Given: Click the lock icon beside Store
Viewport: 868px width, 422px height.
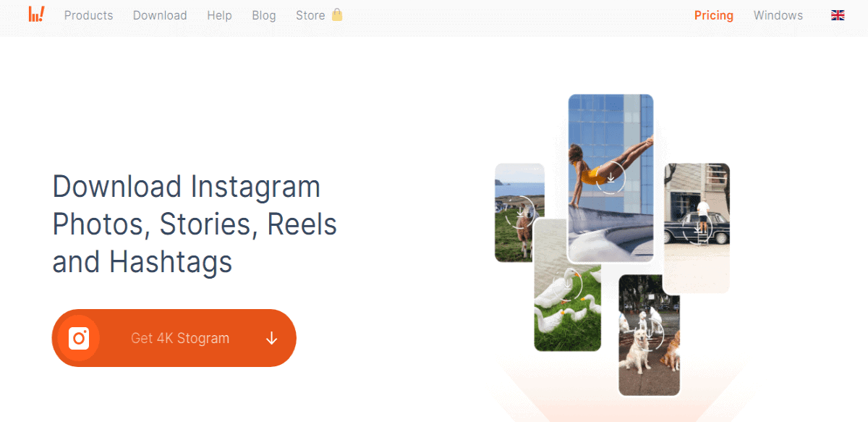Looking at the screenshot, I should pos(337,14).
